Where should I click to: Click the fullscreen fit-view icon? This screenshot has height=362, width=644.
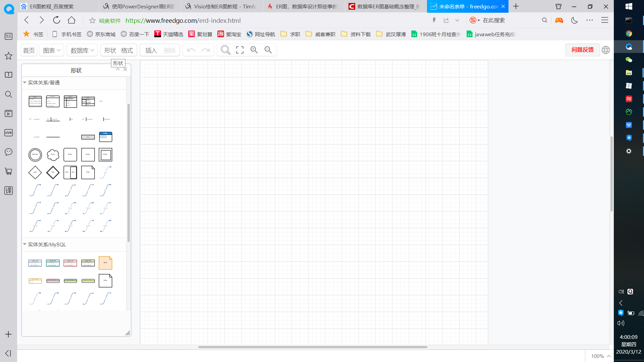pyautogui.click(x=239, y=50)
